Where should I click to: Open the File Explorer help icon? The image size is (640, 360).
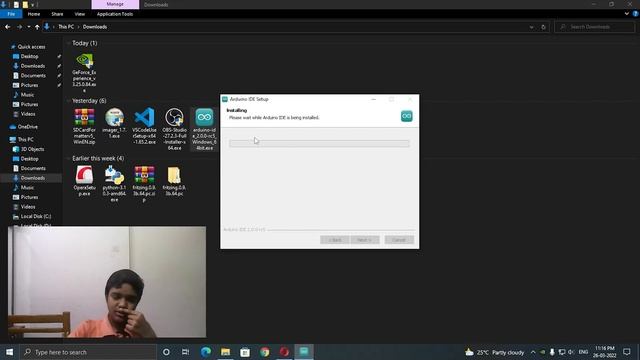[636, 14]
